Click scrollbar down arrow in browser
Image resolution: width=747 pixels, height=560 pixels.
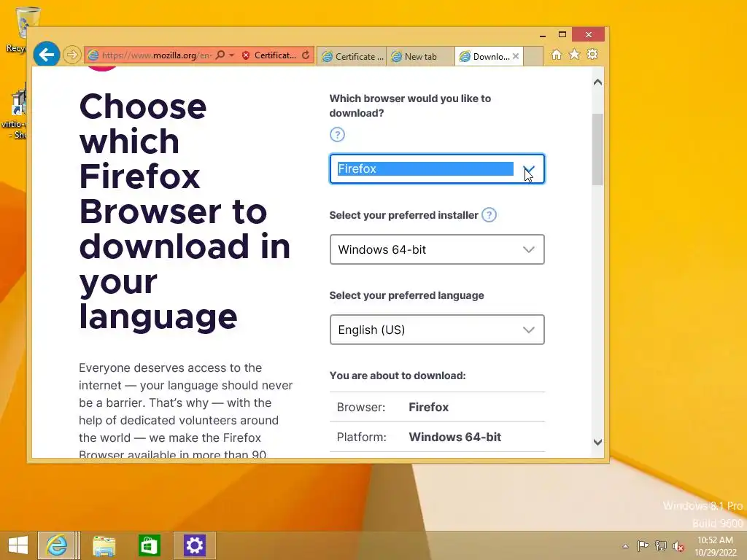coord(598,442)
